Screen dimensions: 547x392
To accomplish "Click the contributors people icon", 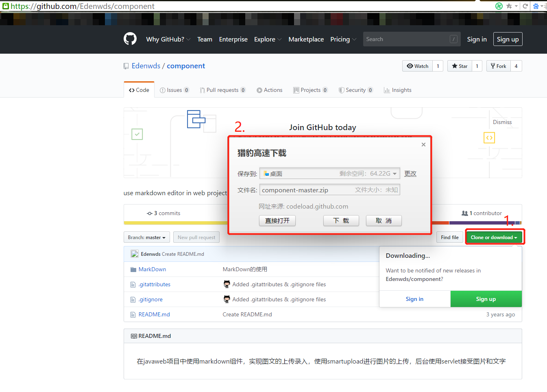I will [465, 213].
